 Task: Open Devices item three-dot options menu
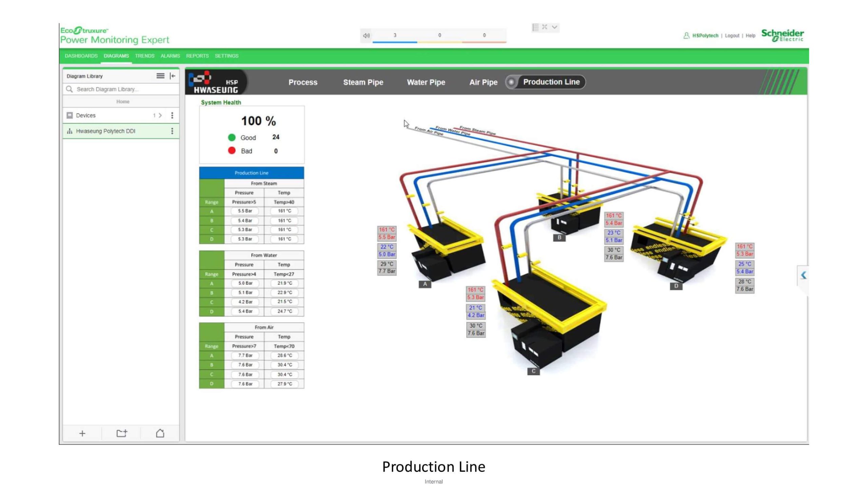172,116
